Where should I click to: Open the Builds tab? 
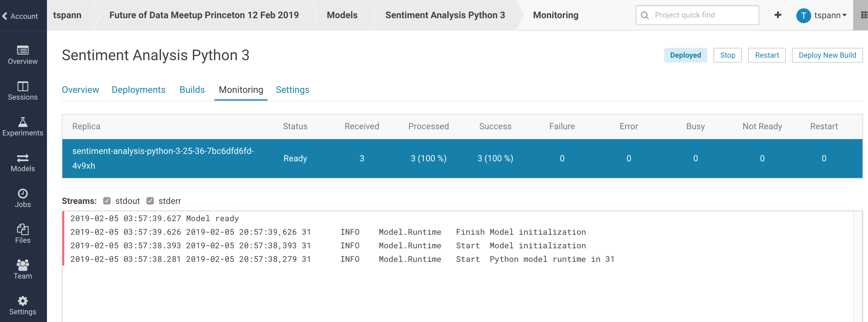[192, 89]
